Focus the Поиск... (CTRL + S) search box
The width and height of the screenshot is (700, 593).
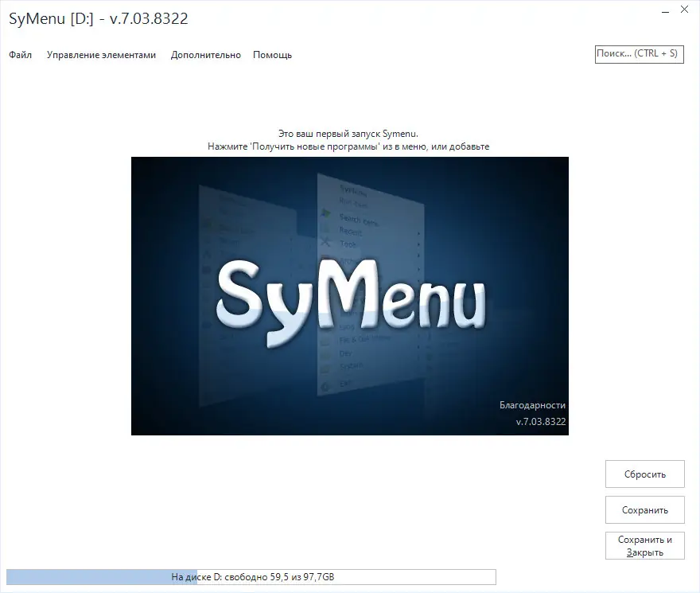pyautogui.click(x=640, y=54)
